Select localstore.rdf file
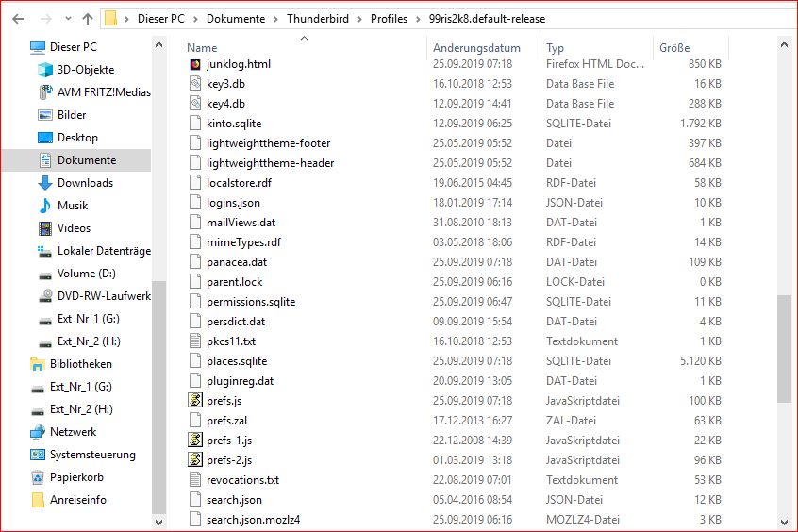 coord(239,183)
